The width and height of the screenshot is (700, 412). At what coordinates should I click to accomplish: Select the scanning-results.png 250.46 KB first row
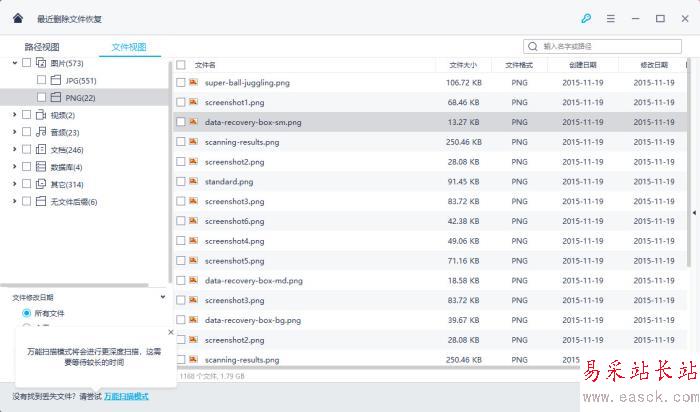click(x=429, y=142)
